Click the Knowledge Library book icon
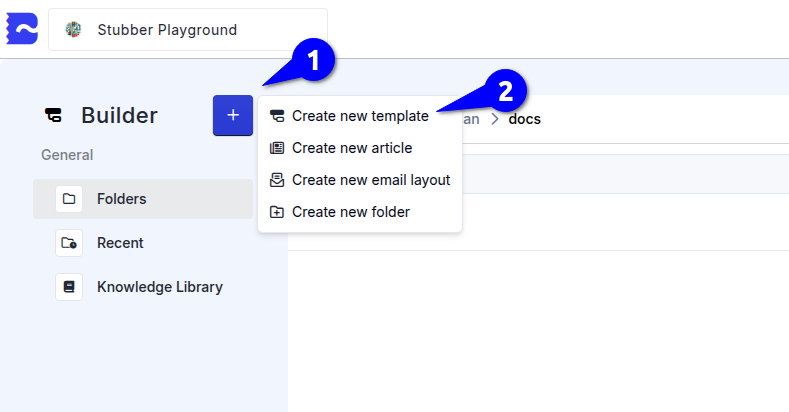789x412 pixels. [x=69, y=287]
